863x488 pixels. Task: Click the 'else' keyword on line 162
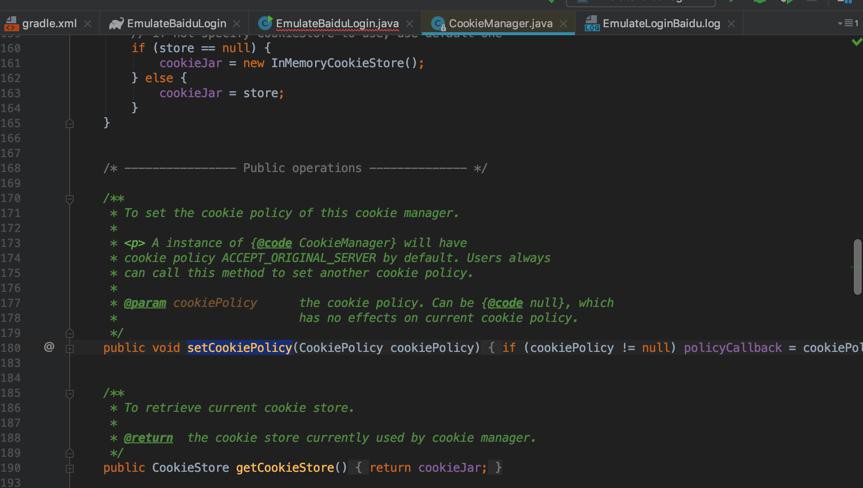pyautogui.click(x=159, y=78)
